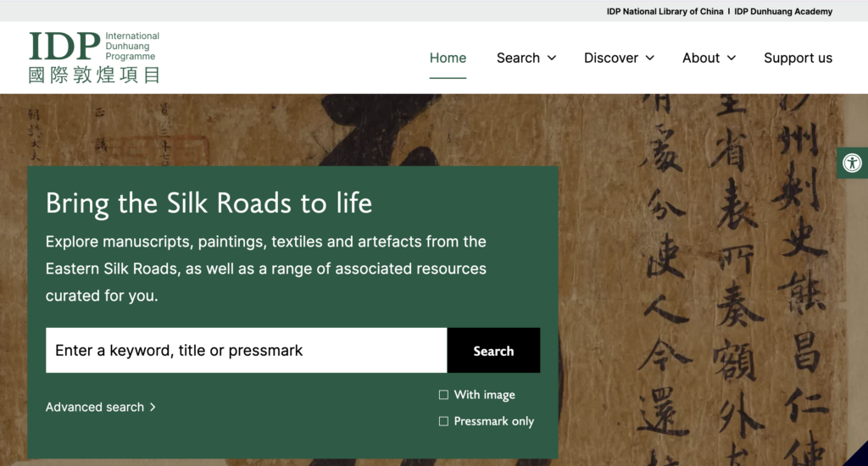Viewport: 868px width, 466px height.
Task: Go to the Home menu item
Action: coord(448,58)
